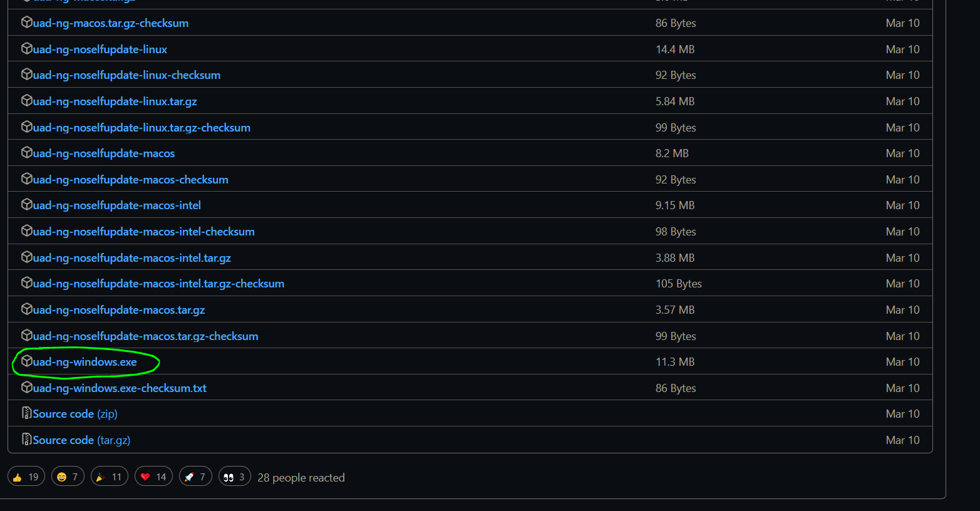Download uad-ng-windows.exe

point(85,362)
